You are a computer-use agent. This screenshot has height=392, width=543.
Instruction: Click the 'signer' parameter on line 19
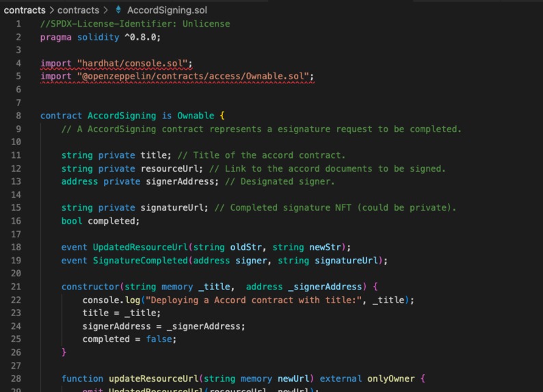tap(252, 261)
